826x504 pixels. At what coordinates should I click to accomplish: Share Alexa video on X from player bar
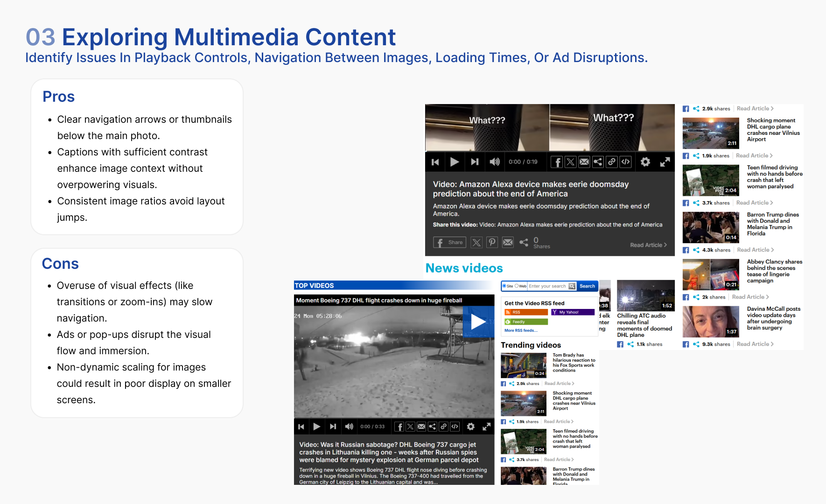tap(570, 162)
